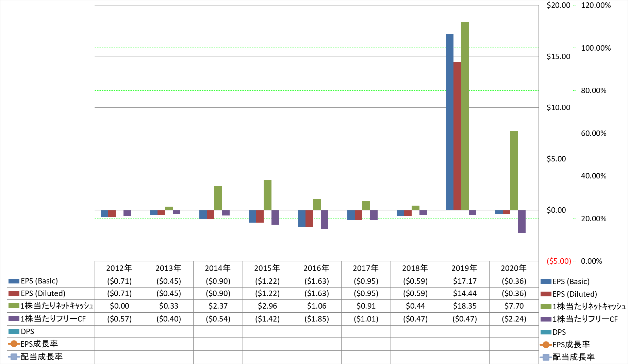Click the red ($5.00) axis label
The height and width of the screenshot is (364, 628).
tap(559, 261)
